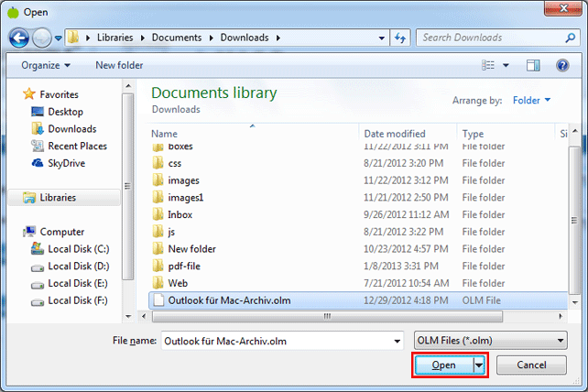Screen dimensions: 588x392
Task: Click the Cancel button
Action: (531, 365)
